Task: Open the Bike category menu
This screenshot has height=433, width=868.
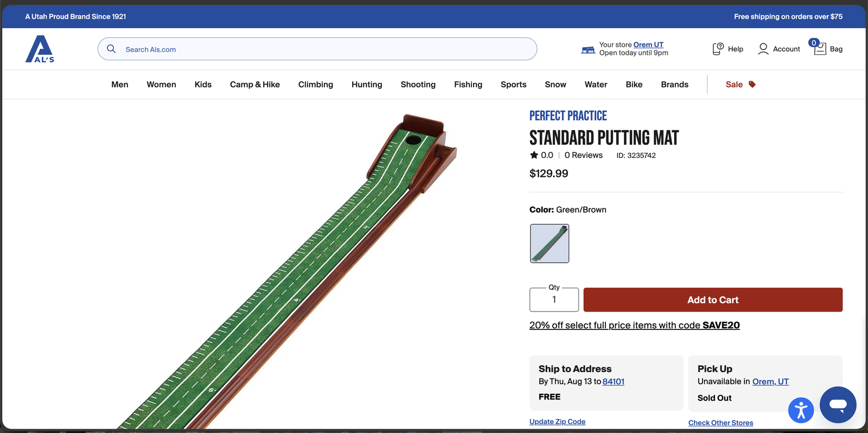Action: [634, 84]
